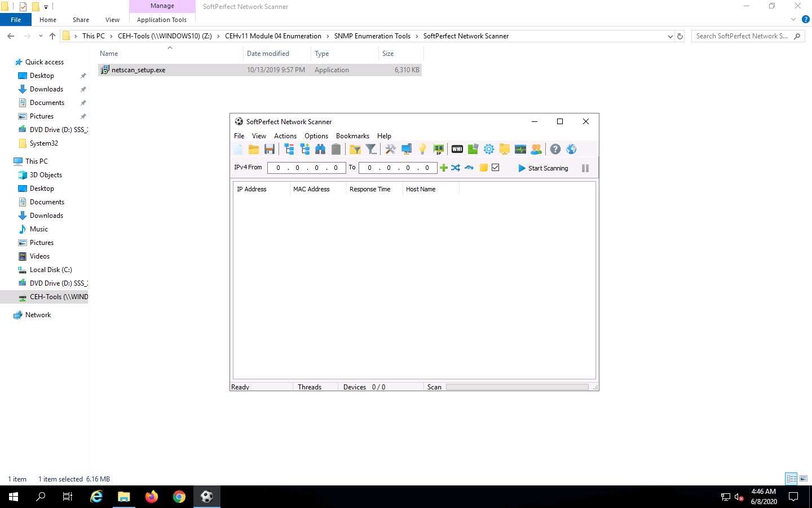Select Network in Explorer navigation pane

[38, 315]
